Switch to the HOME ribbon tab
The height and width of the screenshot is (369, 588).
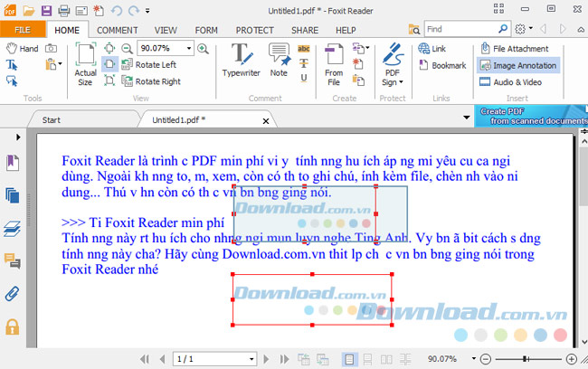click(67, 30)
